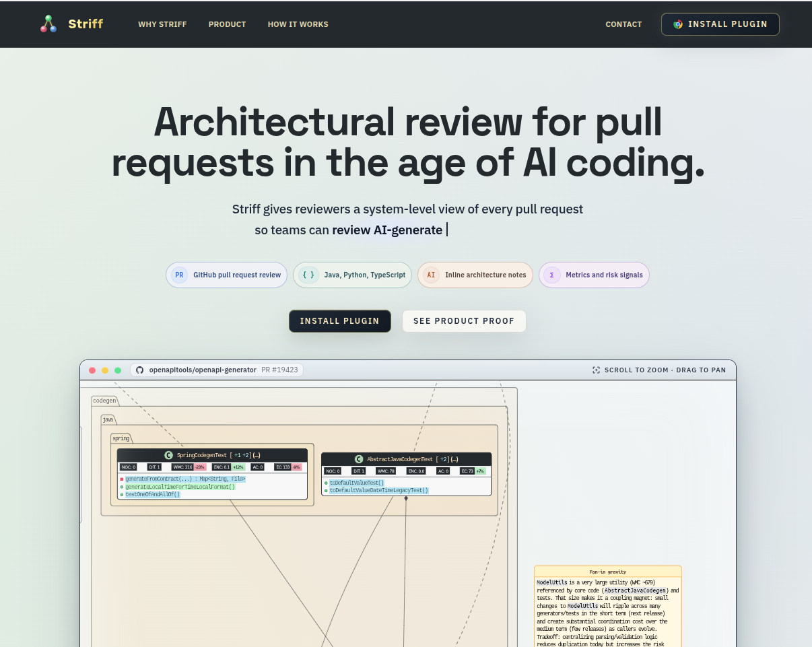
Task: Click the GitHub icon in demo titlebar
Action: (x=140, y=370)
